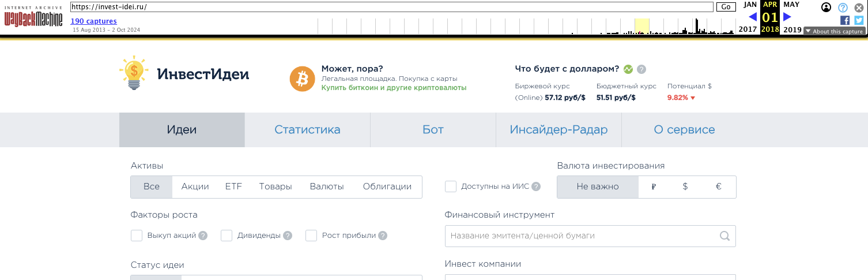This screenshot has height=280, width=868.
Task: Select the ETF assets filter
Action: tap(233, 186)
